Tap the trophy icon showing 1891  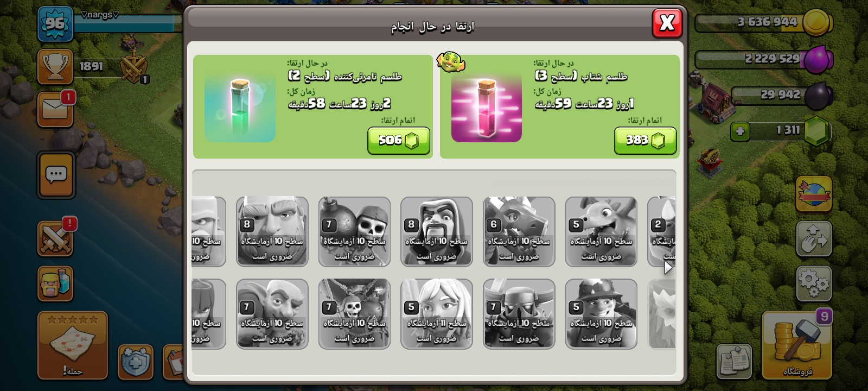click(x=55, y=66)
